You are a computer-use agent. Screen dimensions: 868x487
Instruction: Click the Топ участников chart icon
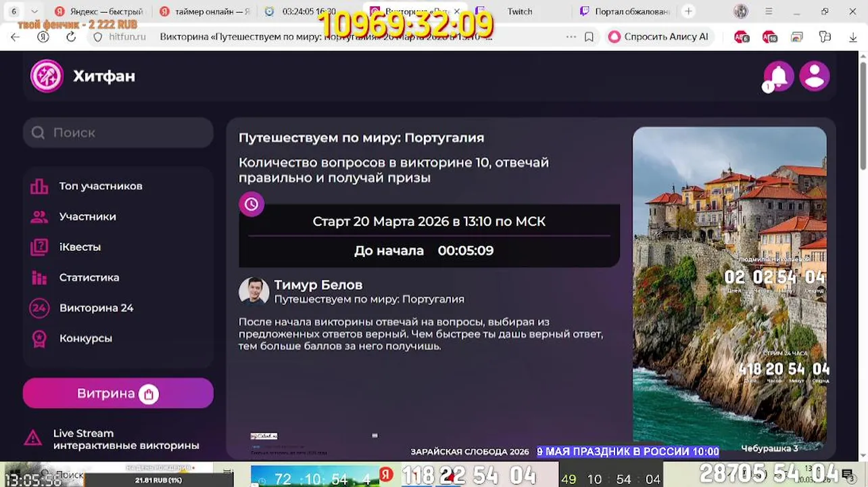(39, 186)
